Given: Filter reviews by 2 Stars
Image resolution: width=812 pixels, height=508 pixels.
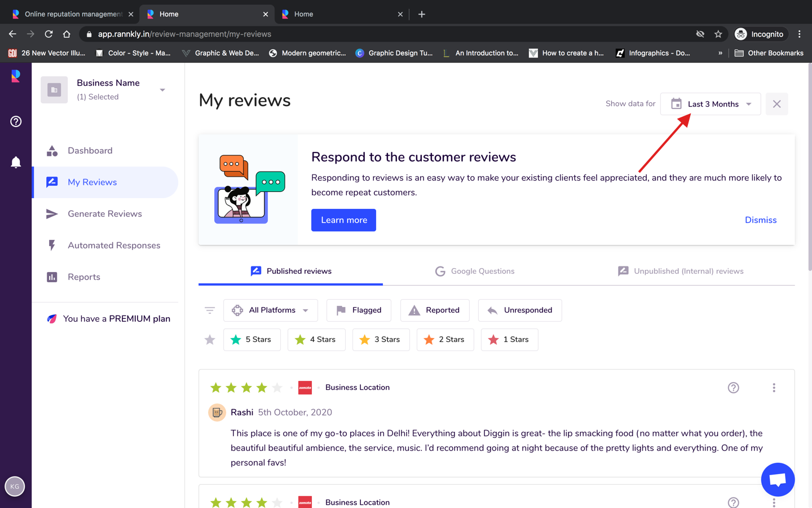Looking at the screenshot, I should 445,340.
